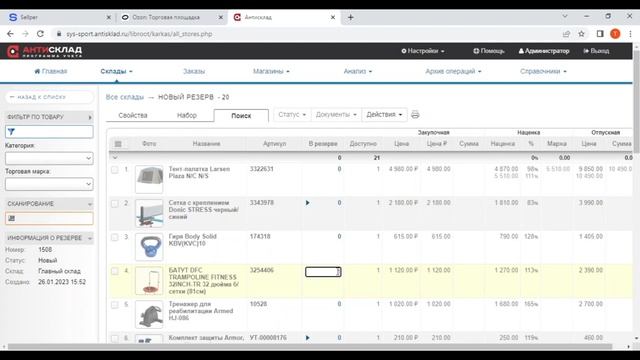The image size is (640, 360).
Task: Open the Магазины menu
Action: [271, 71]
